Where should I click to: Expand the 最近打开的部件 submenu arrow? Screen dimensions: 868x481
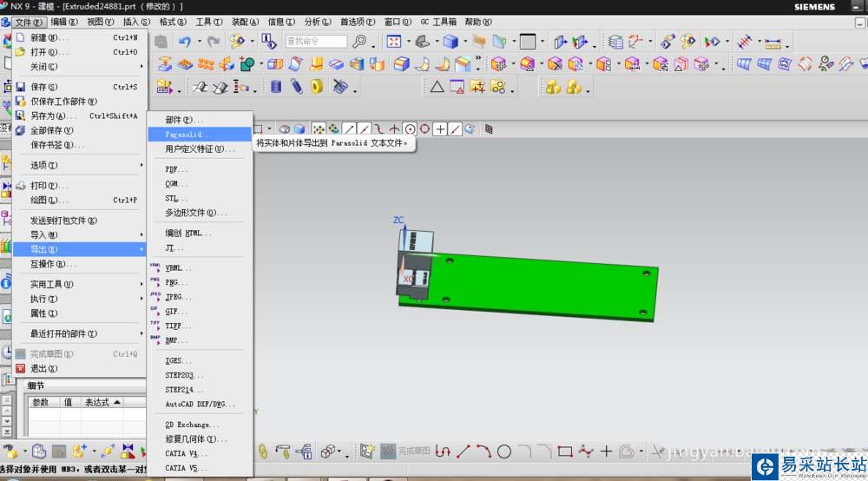pos(141,333)
